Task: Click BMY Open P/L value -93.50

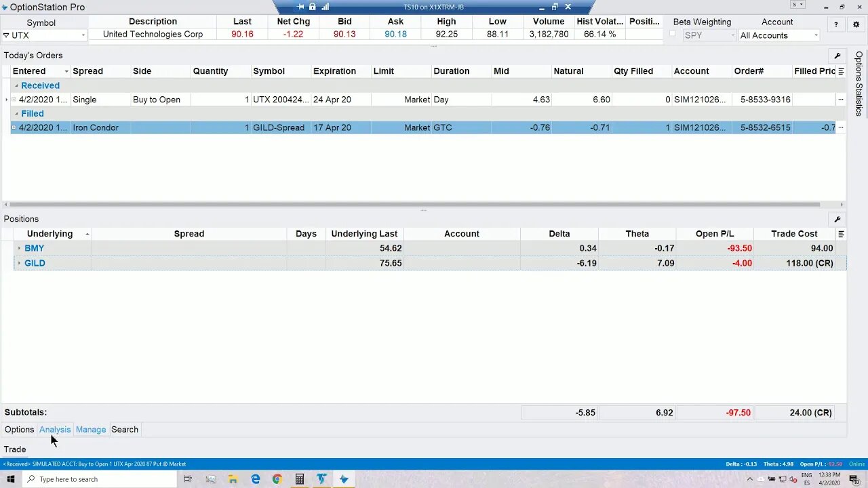Action: (740, 248)
